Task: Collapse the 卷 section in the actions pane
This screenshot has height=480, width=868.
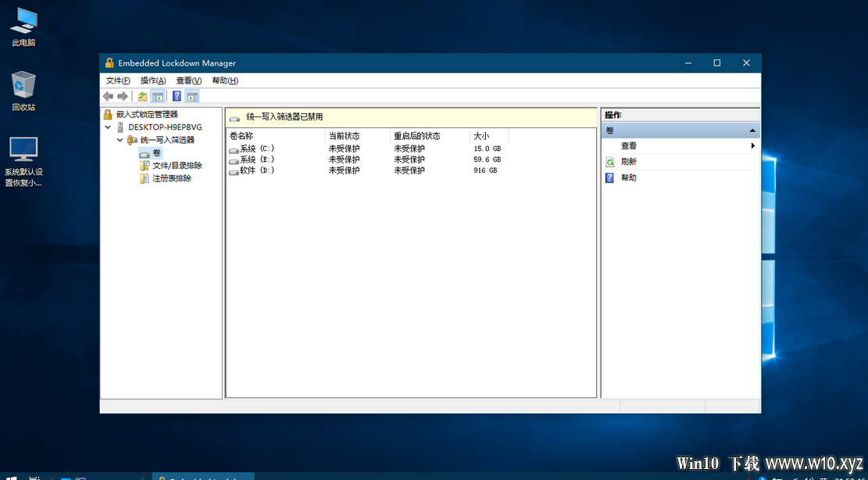Action: (752, 131)
